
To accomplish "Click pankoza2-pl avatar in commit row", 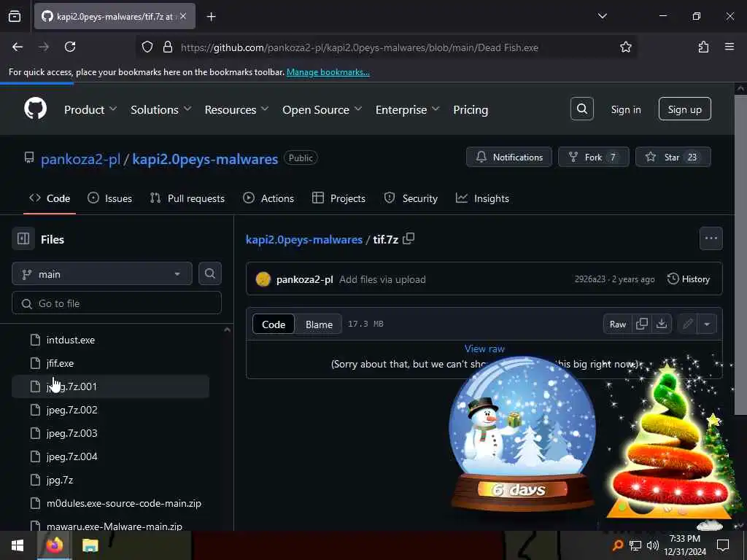I will pyautogui.click(x=263, y=279).
